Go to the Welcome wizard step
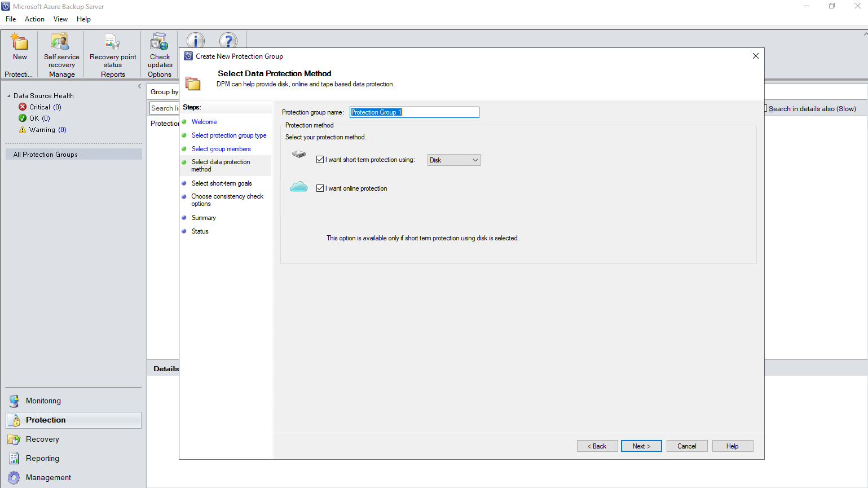Screen dimensions: 868x488 point(204,122)
